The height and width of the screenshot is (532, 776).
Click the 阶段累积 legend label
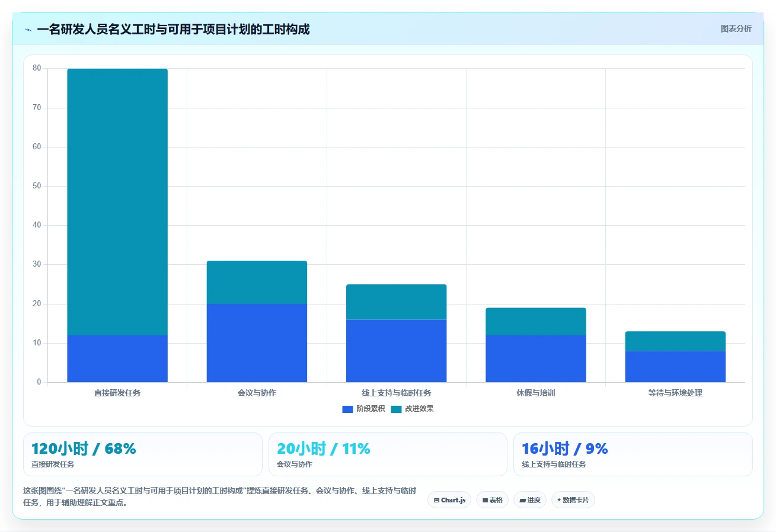pyautogui.click(x=371, y=409)
